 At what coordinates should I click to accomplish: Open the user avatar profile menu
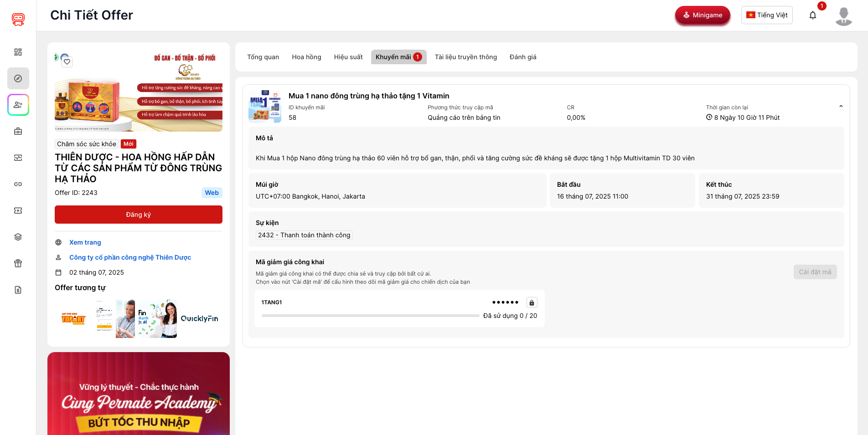click(844, 16)
